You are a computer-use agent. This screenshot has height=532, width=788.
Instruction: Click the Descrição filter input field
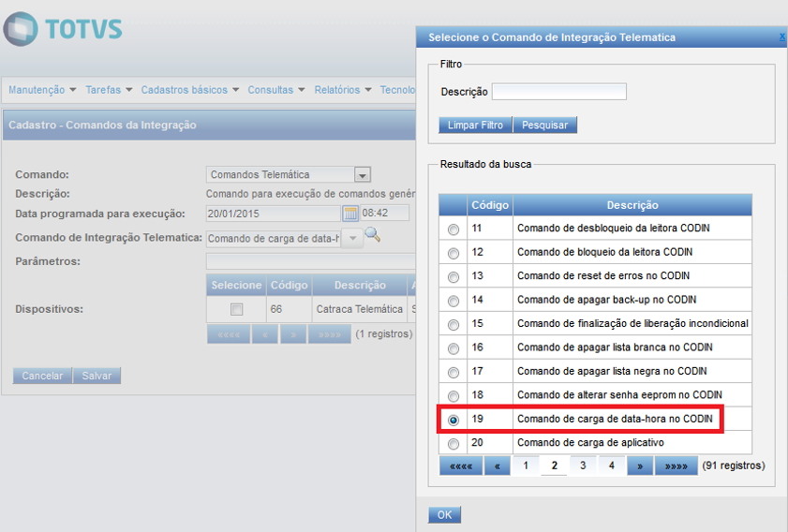[558, 92]
